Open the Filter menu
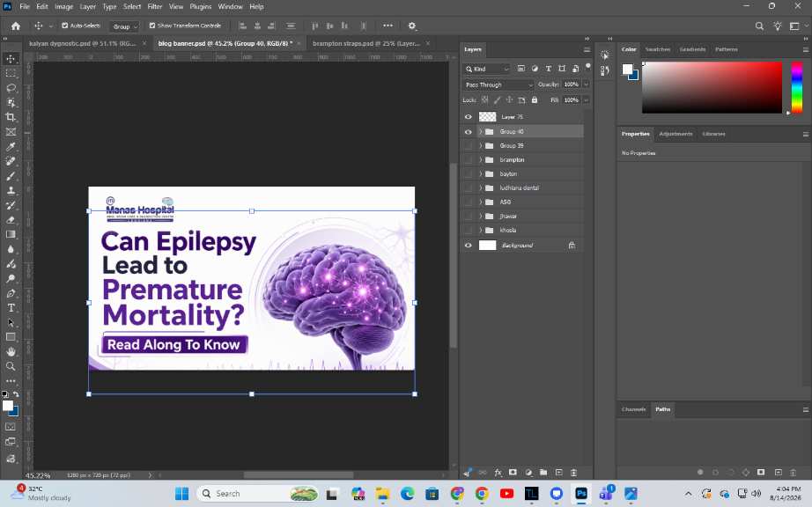 pyautogui.click(x=155, y=7)
